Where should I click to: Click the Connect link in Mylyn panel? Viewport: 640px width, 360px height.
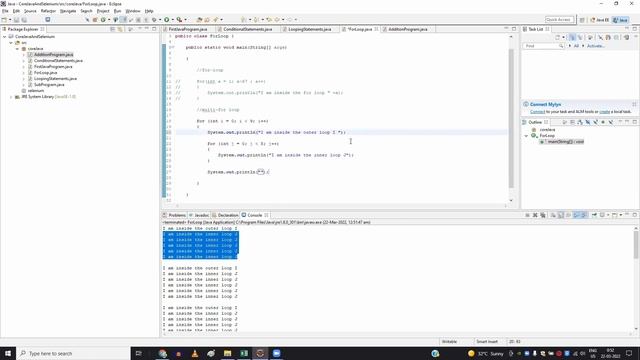coord(537,112)
